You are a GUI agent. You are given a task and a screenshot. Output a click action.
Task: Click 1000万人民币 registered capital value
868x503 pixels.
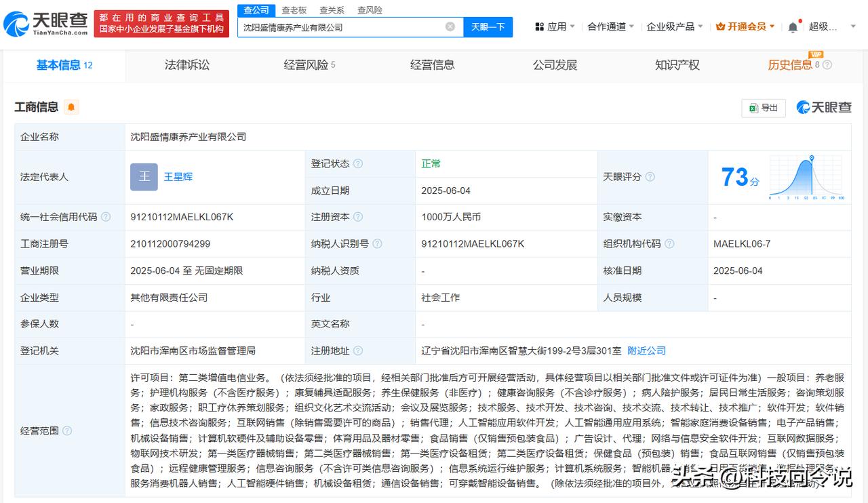click(x=451, y=217)
